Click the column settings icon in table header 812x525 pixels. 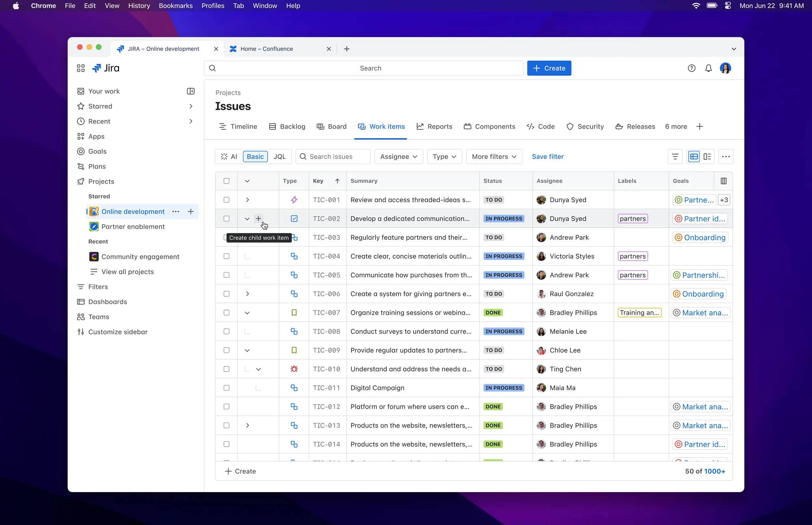tap(724, 181)
